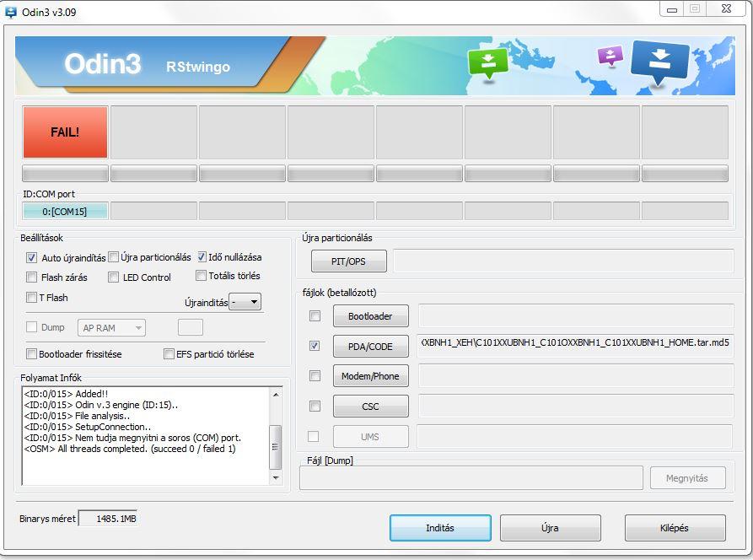Click the Odin3 app icon in title bar
The width and height of the screenshot is (753, 560).
click(11, 12)
